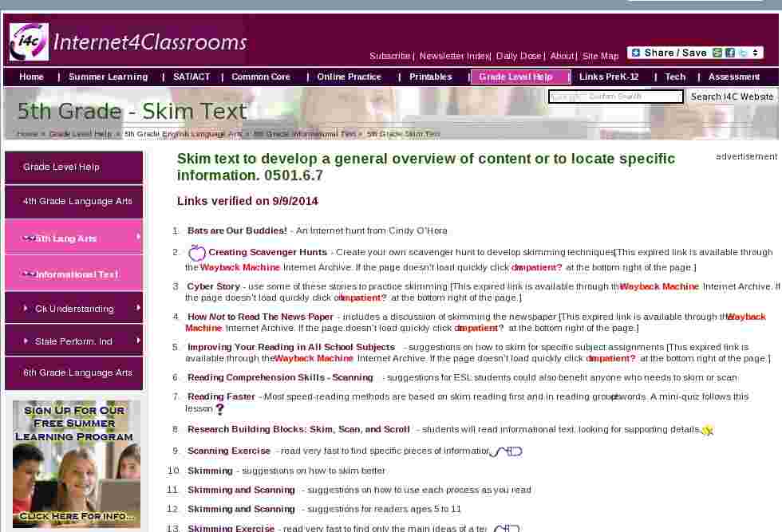Open the Common Core menu item
Image resolution: width=782 pixels, height=532 pixels.
[261, 77]
